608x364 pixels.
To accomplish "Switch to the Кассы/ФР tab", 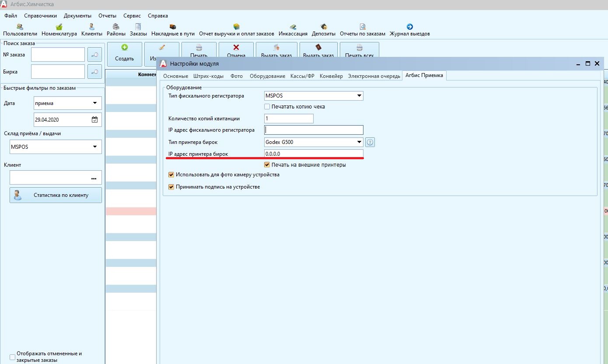I will pyautogui.click(x=302, y=76).
